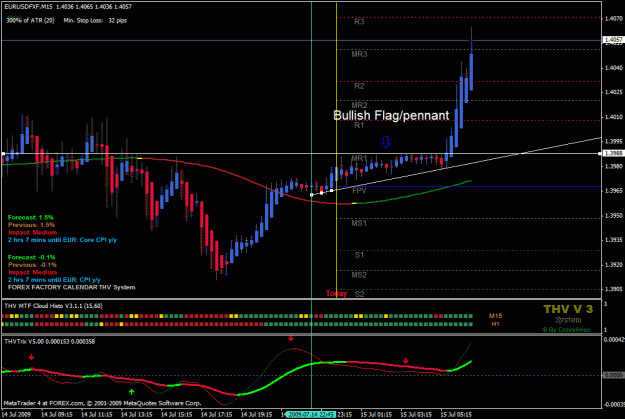Viewport: 625px width, 419px height.
Task: Click the blue down arrow above MR1
Action: point(385,142)
